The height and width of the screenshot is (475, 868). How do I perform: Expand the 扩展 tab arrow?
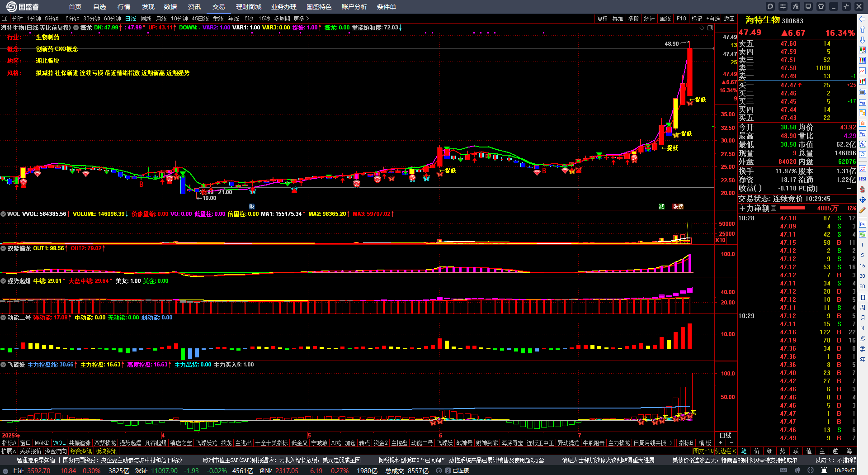[x=9, y=451]
